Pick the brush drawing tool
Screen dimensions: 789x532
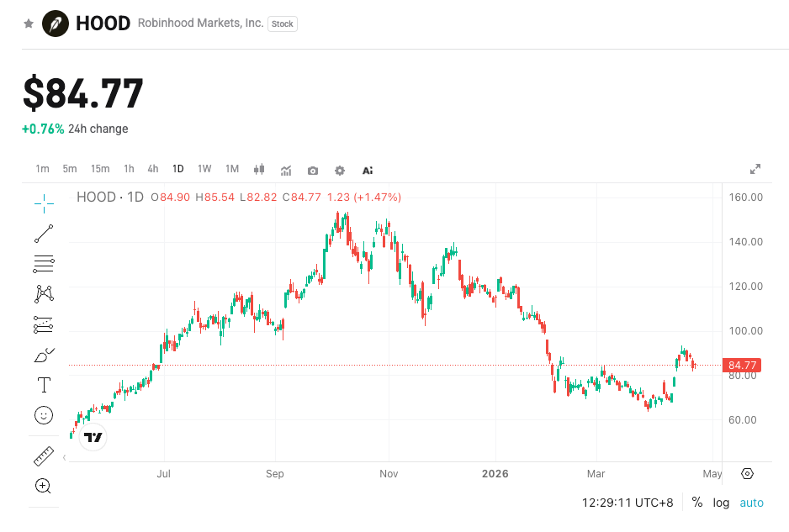click(x=42, y=354)
